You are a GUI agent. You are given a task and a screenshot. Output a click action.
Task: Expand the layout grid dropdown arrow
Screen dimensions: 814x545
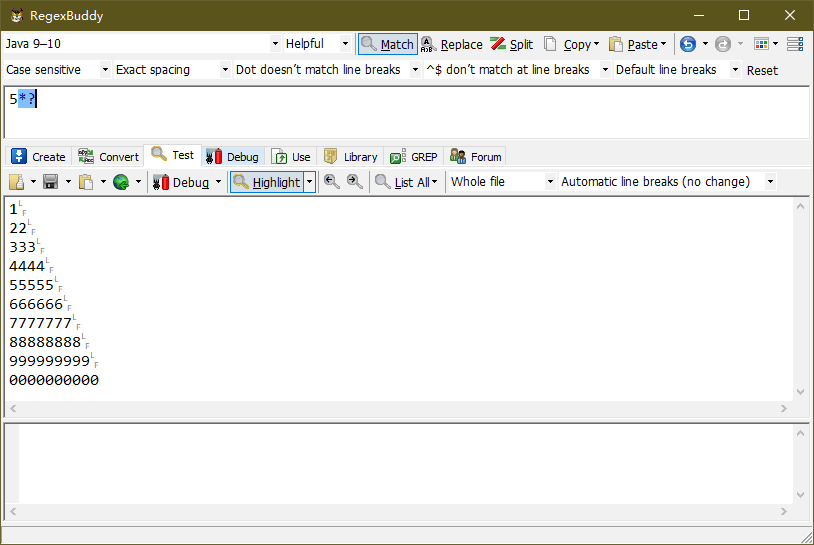click(x=776, y=44)
